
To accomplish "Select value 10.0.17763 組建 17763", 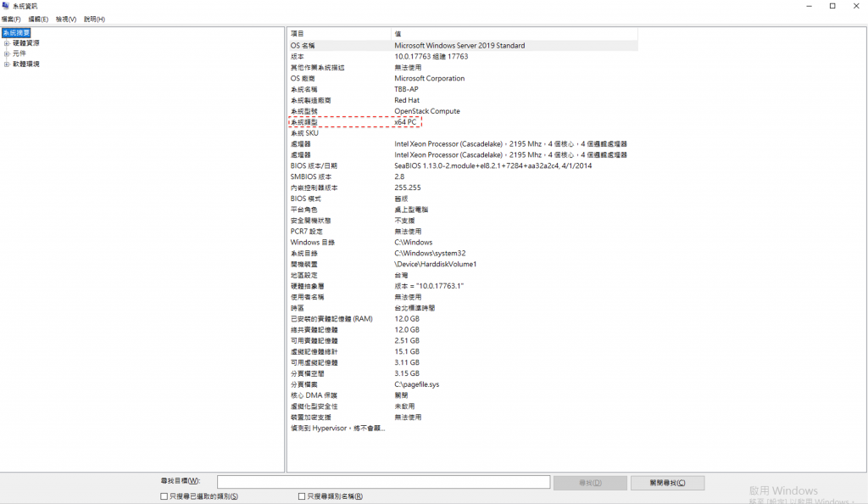I will click(431, 57).
